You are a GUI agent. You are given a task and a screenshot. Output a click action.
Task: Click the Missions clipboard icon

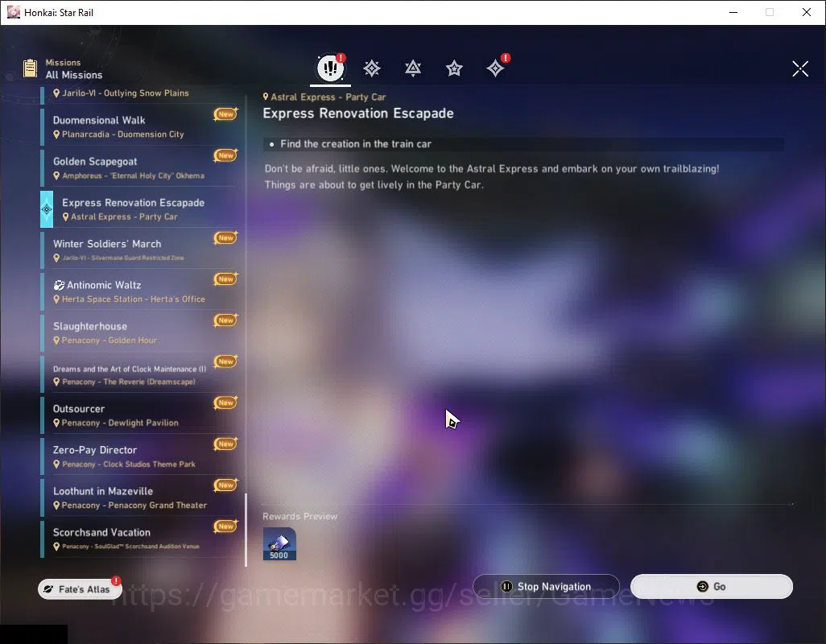[30, 68]
